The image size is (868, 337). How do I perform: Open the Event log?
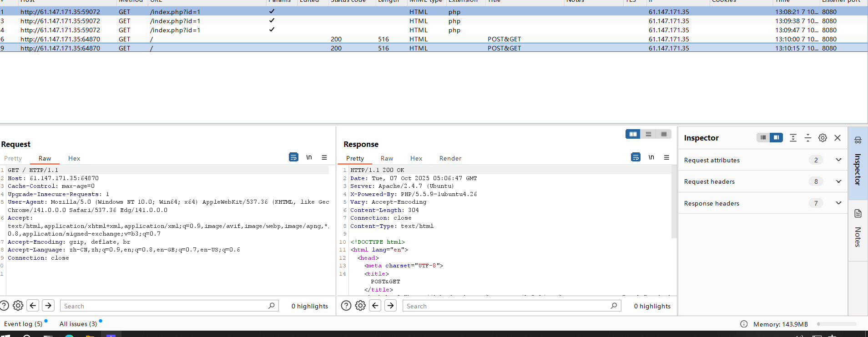tap(23, 324)
